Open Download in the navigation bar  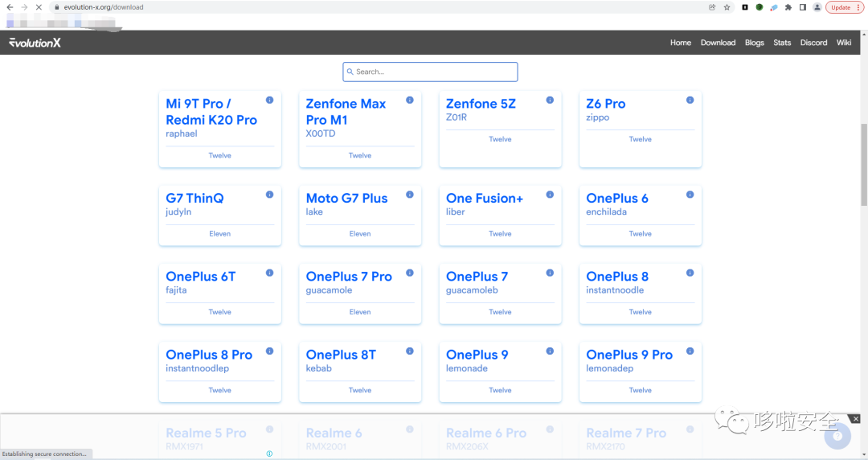[x=718, y=43]
